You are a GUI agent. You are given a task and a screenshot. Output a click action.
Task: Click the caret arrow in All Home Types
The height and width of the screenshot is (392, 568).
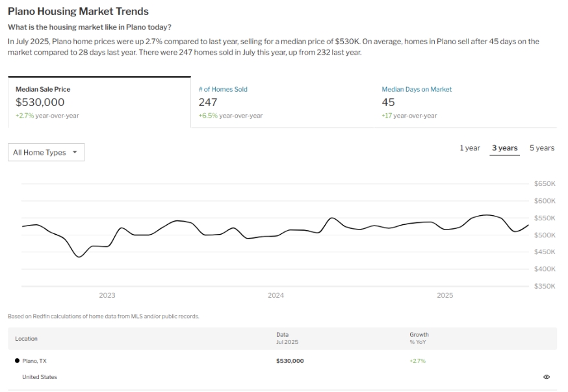click(75, 152)
